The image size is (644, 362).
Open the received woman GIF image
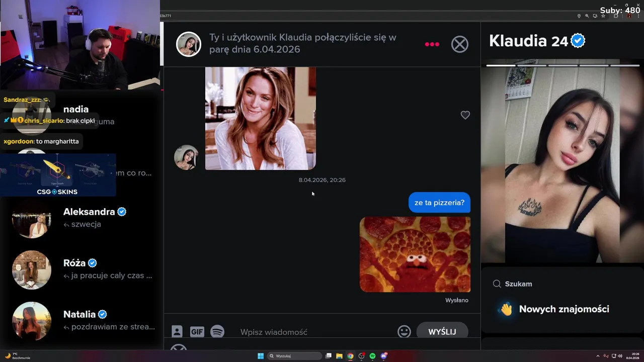click(261, 119)
